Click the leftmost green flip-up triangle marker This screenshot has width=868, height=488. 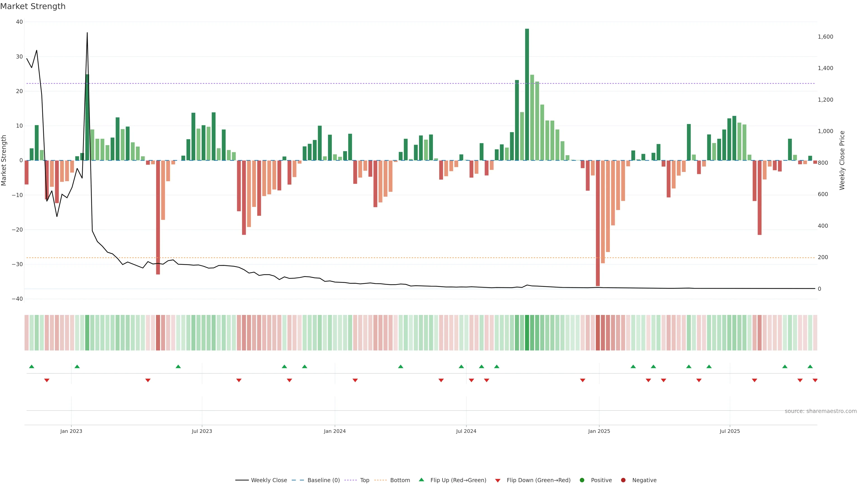click(x=32, y=366)
